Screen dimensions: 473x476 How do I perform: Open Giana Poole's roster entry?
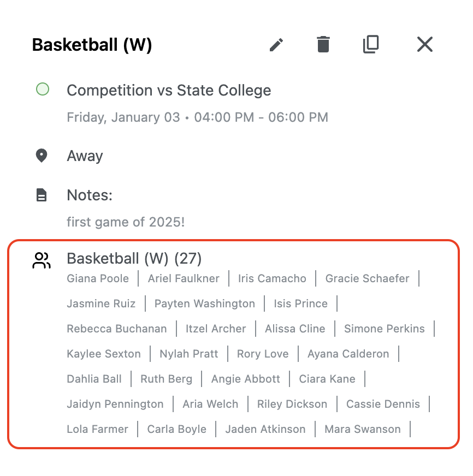pos(98,278)
